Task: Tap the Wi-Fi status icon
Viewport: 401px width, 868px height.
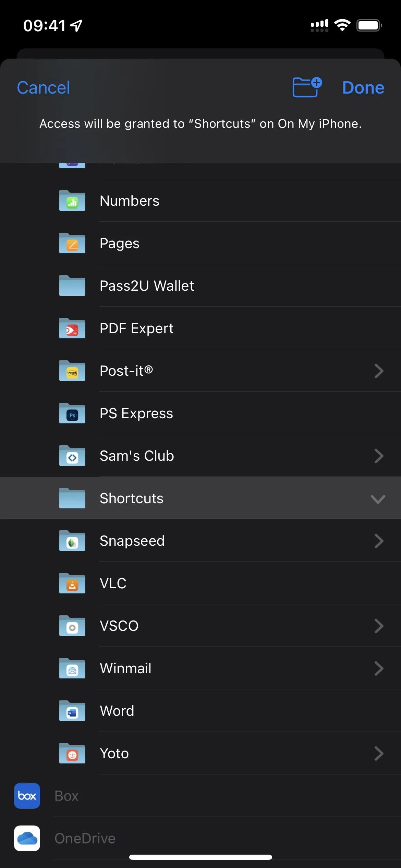Action: pos(342,25)
